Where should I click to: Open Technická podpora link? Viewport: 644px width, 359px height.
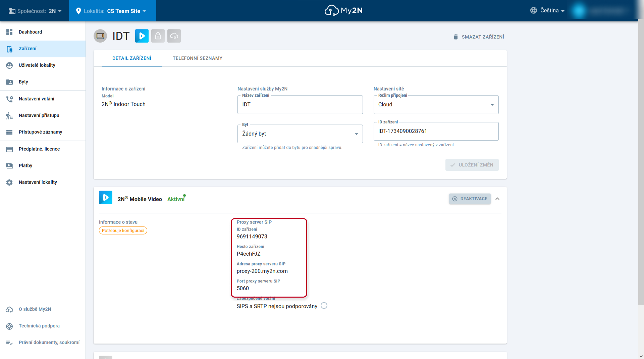tap(39, 326)
